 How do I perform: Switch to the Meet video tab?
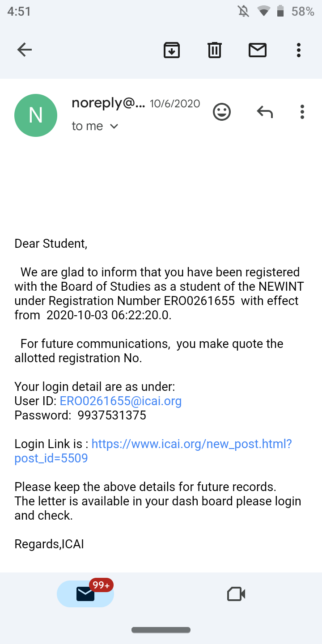pos(236,594)
